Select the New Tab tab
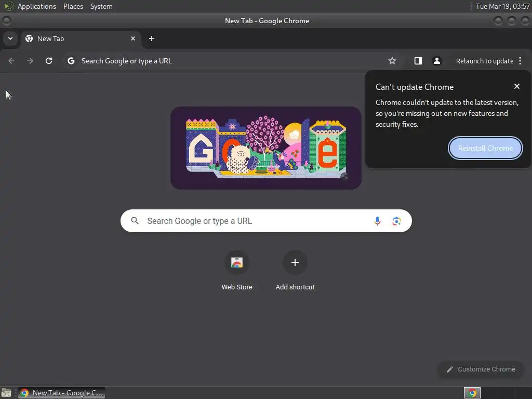 (x=81, y=38)
